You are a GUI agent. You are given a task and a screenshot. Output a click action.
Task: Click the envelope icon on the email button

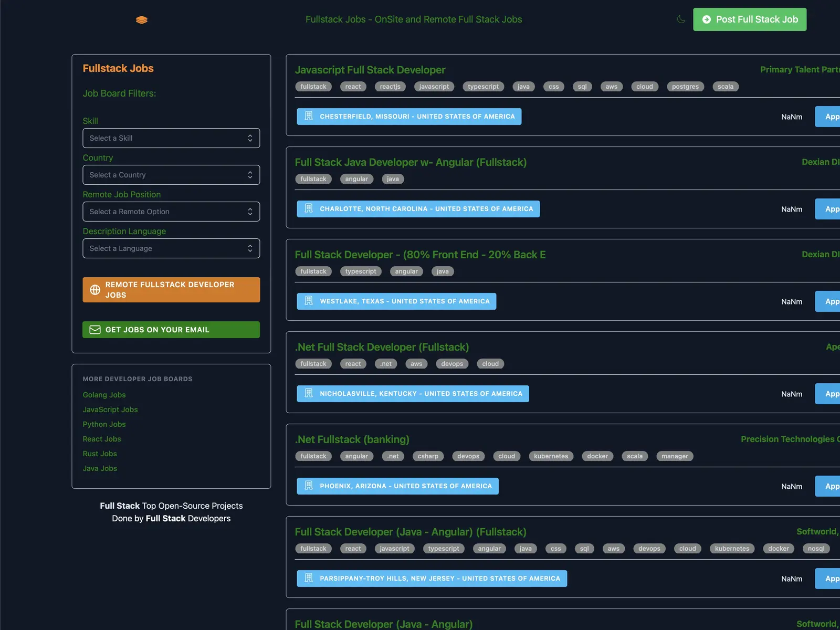(x=95, y=330)
